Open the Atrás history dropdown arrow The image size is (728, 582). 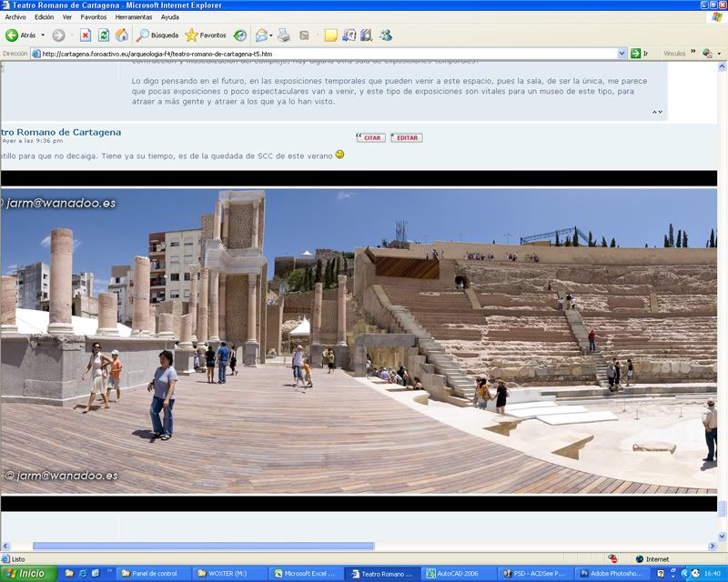click(x=43, y=35)
